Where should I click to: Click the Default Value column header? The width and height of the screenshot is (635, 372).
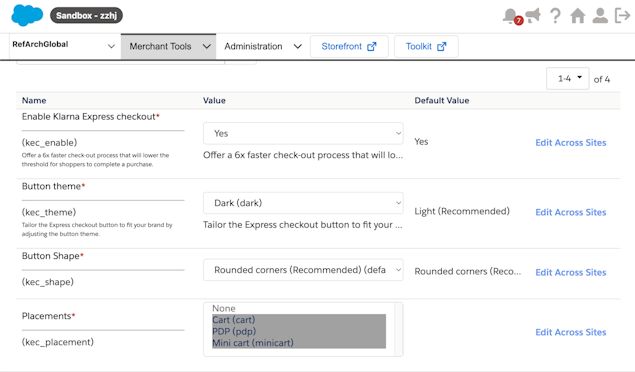click(441, 100)
